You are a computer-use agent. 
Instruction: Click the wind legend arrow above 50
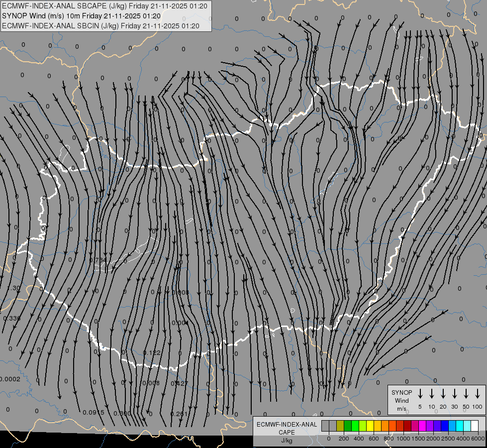[x=466, y=394]
